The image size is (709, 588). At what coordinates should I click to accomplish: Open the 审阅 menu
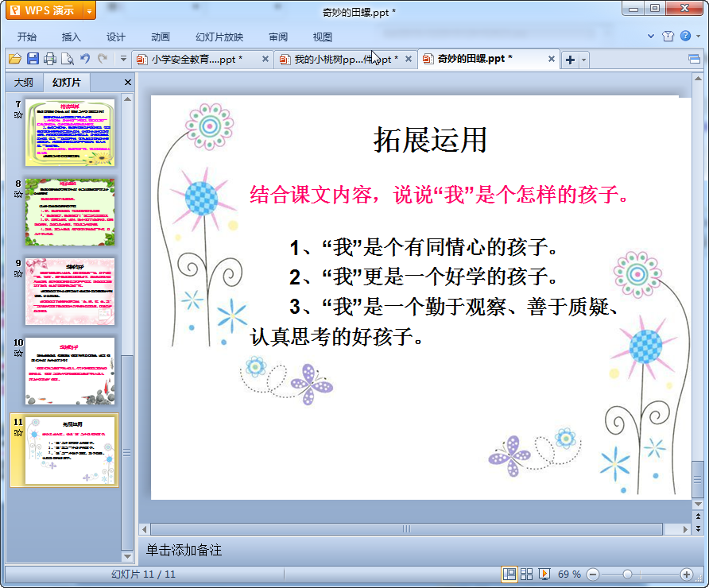[278, 37]
